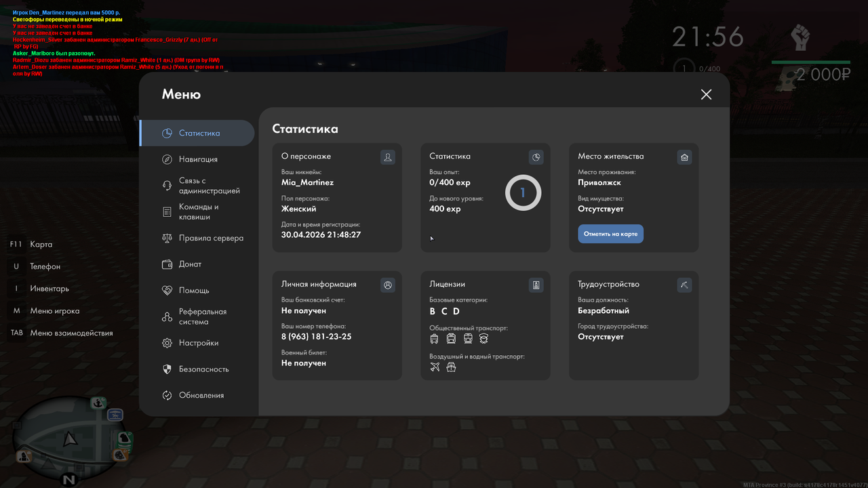The height and width of the screenshot is (488, 868).
Task: Click the face icon on Личная информация card
Action: click(x=388, y=285)
